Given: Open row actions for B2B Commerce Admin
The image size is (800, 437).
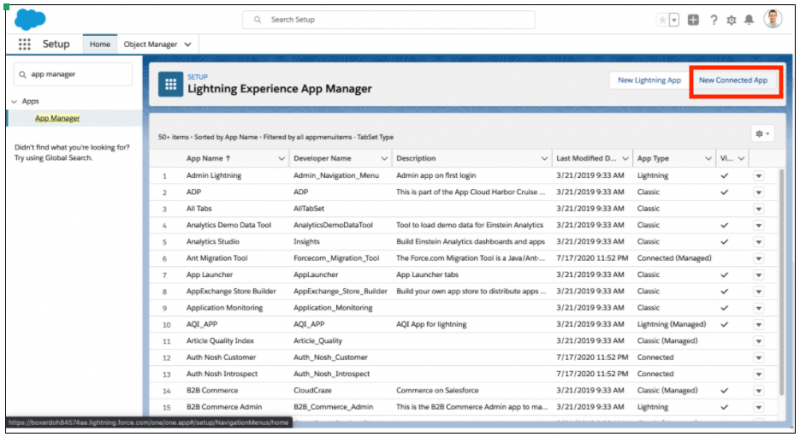Looking at the screenshot, I should pyautogui.click(x=759, y=407).
